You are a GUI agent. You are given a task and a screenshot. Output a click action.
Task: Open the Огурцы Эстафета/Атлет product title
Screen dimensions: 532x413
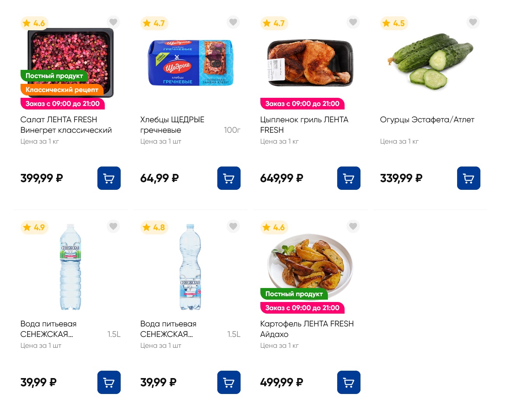click(x=427, y=120)
